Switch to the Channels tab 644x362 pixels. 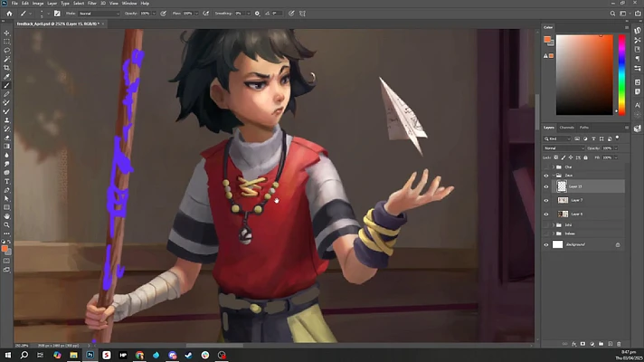pyautogui.click(x=567, y=128)
